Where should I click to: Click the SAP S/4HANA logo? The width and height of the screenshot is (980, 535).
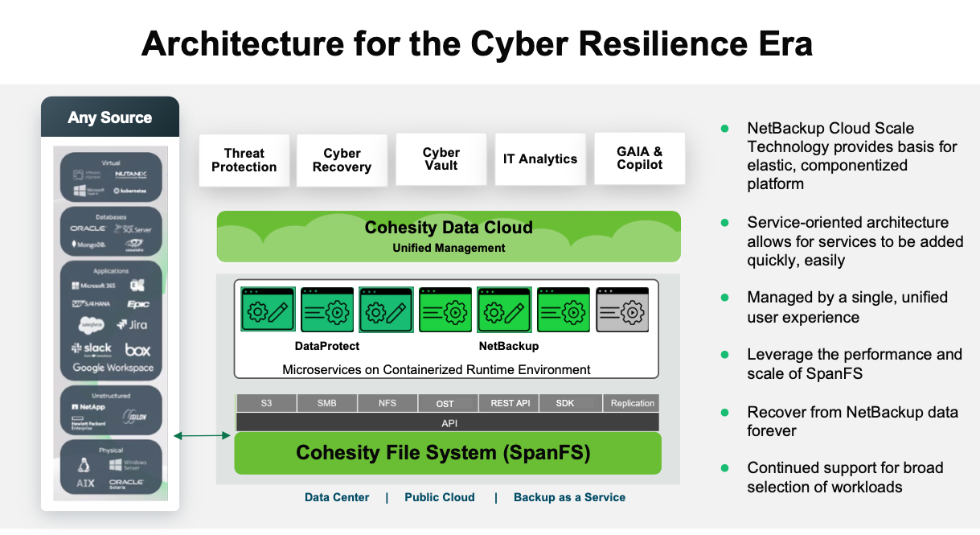pos(91,304)
